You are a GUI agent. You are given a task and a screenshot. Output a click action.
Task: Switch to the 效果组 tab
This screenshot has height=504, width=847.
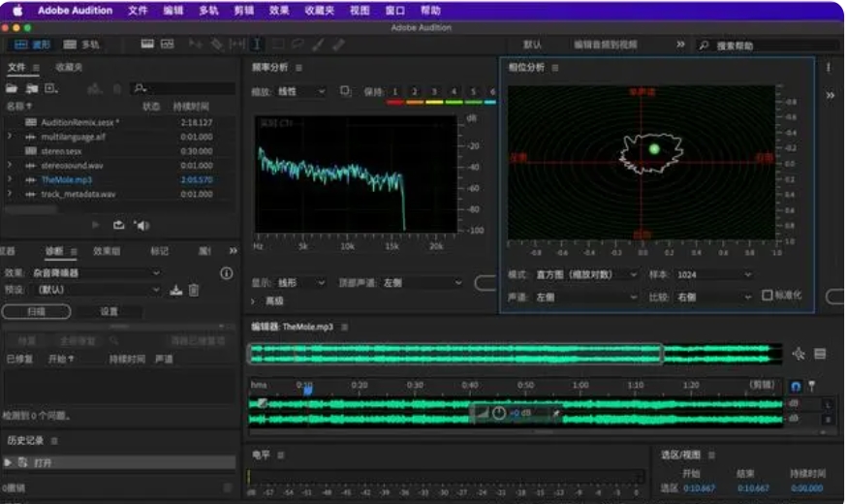(x=107, y=251)
